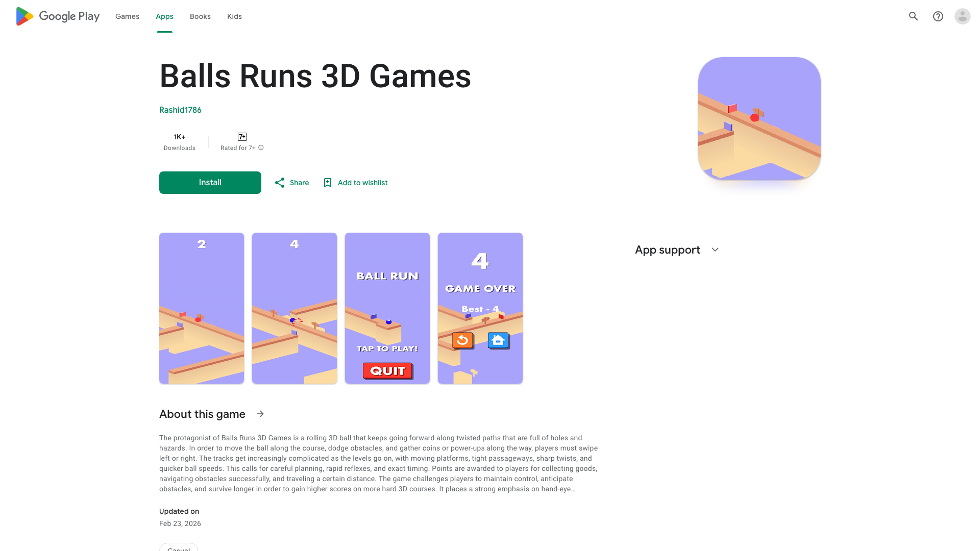980x551 pixels.
Task: Switch to the Games tab
Action: click(127, 16)
